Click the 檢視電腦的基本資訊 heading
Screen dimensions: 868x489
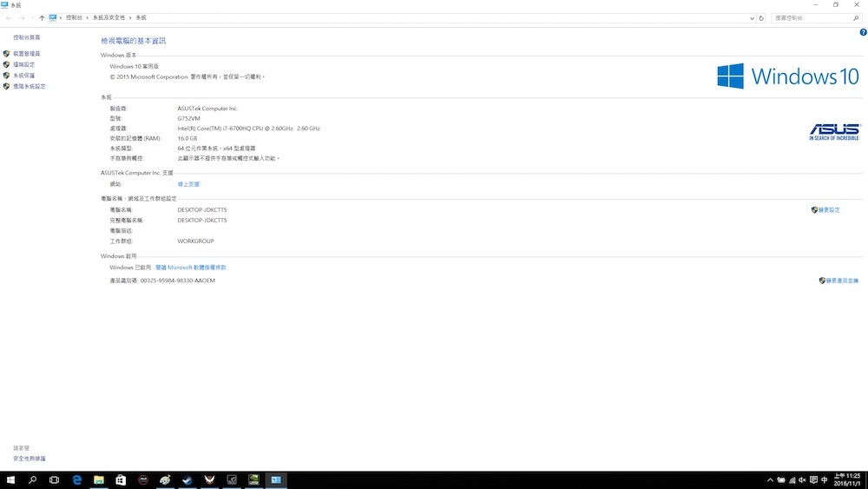click(x=134, y=41)
